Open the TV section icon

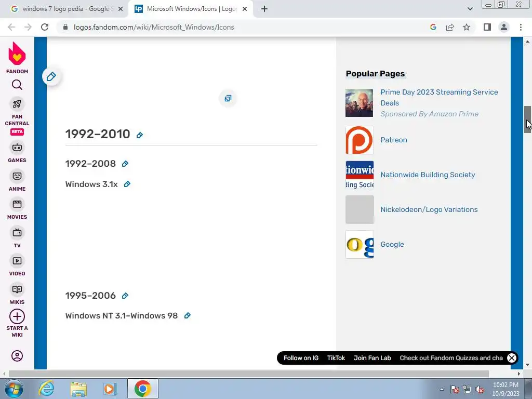click(x=17, y=233)
